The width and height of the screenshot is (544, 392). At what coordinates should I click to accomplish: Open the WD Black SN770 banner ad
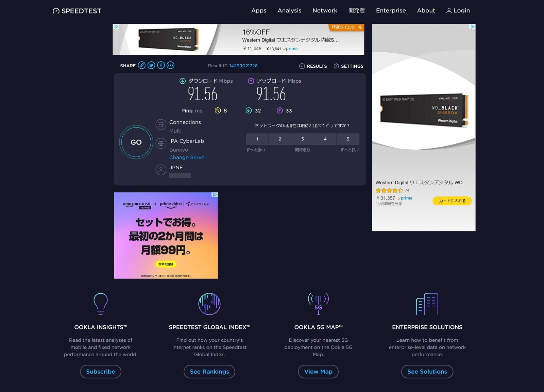pos(238,39)
